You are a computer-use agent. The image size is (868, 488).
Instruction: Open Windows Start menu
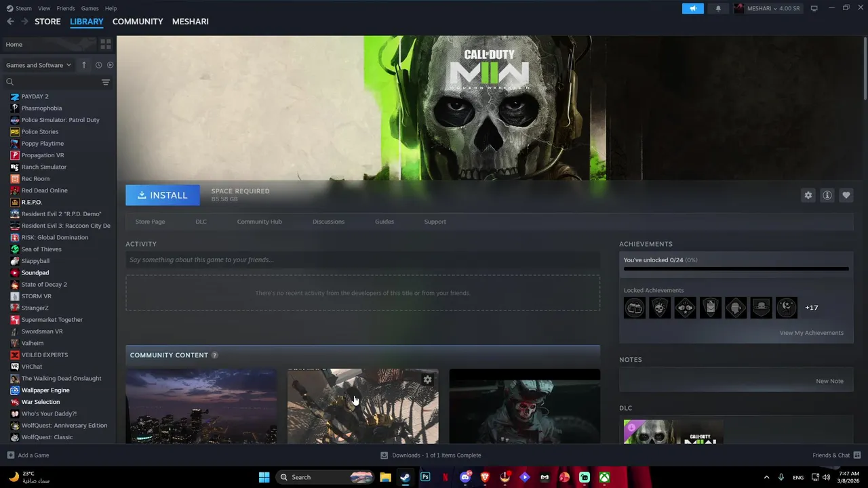(x=264, y=477)
